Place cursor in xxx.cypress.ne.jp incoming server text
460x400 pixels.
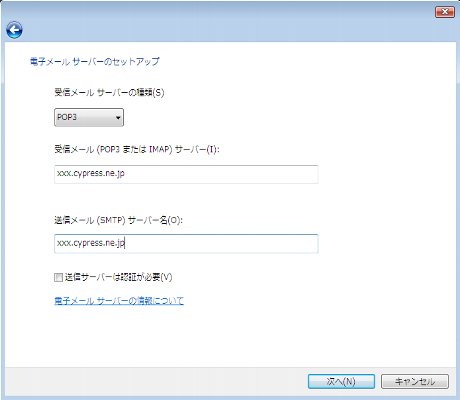tap(91, 174)
